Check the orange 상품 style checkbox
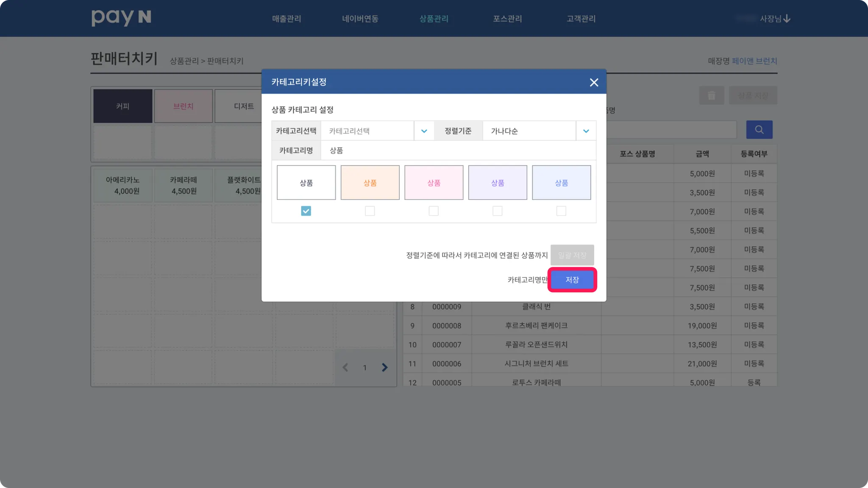 [370, 211]
